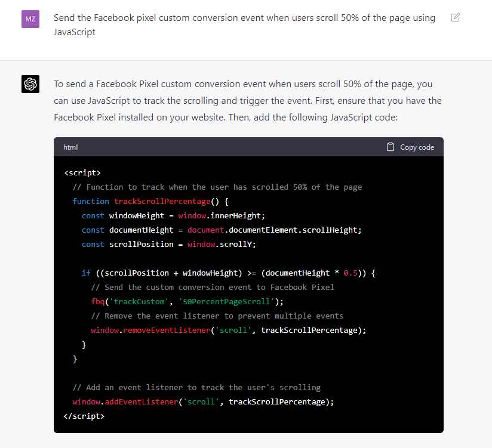Click the closing </script> tag line
The image size is (492, 448).
point(84,416)
